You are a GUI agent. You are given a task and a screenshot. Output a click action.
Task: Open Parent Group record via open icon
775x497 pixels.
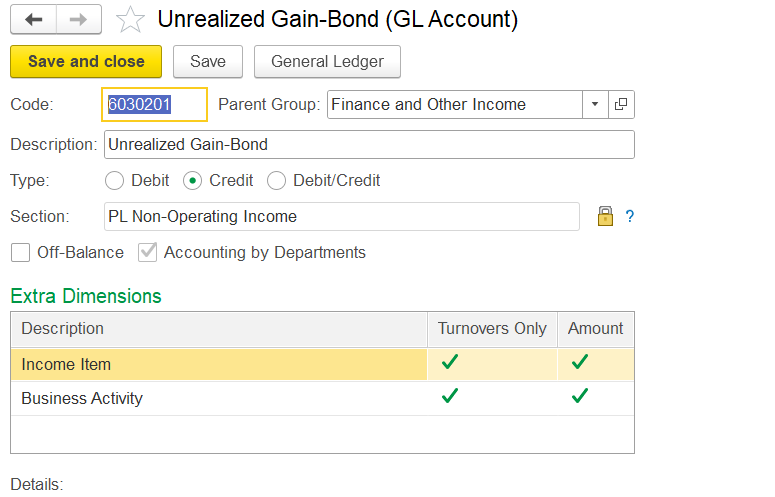click(621, 104)
